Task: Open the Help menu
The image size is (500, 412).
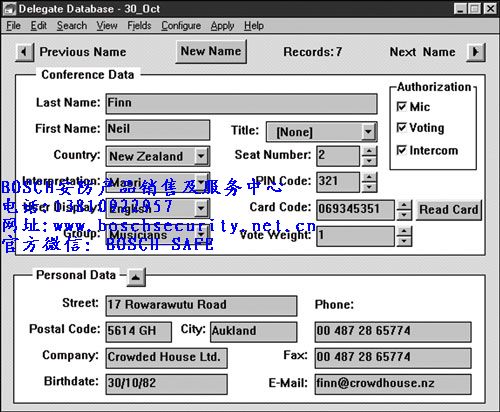Action: pos(254,26)
